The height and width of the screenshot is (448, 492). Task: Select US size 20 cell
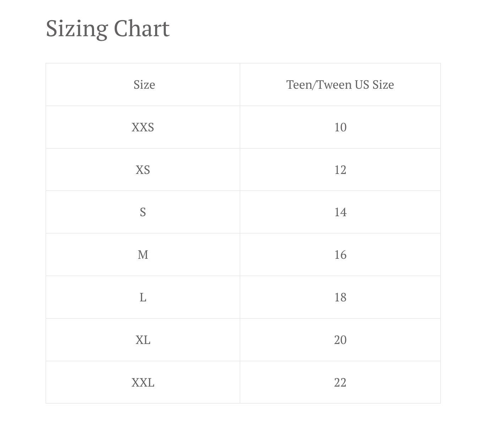pyautogui.click(x=340, y=340)
